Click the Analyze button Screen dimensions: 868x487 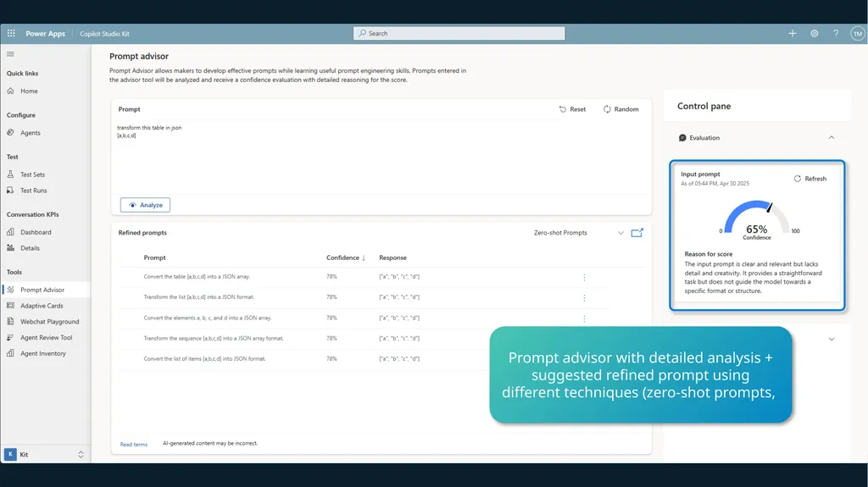point(145,205)
